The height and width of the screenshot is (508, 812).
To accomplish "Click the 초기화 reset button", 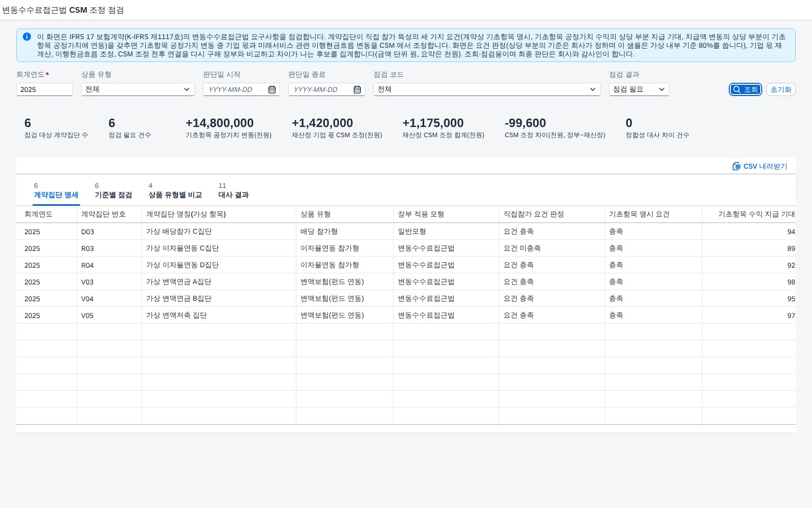I will [x=781, y=89].
